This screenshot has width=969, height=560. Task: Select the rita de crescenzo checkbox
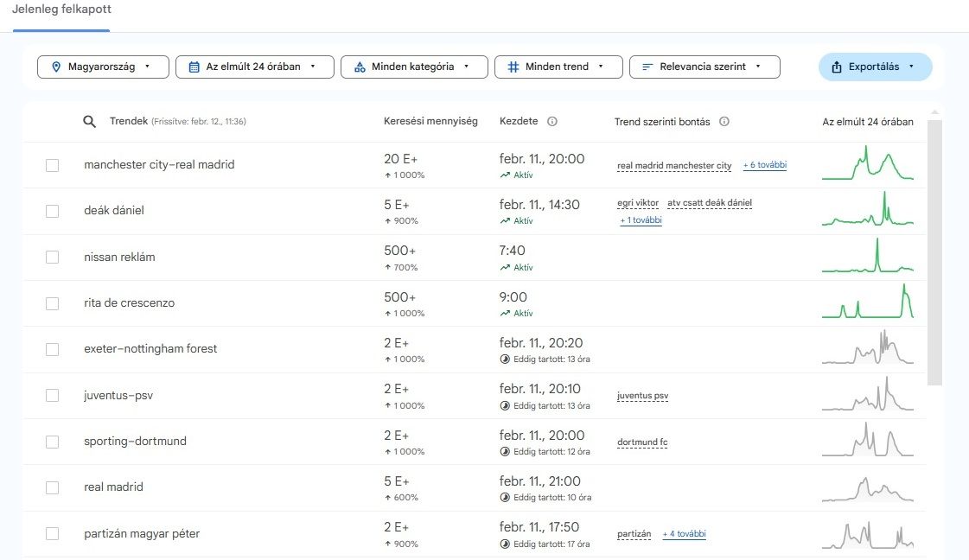(53, 303)
